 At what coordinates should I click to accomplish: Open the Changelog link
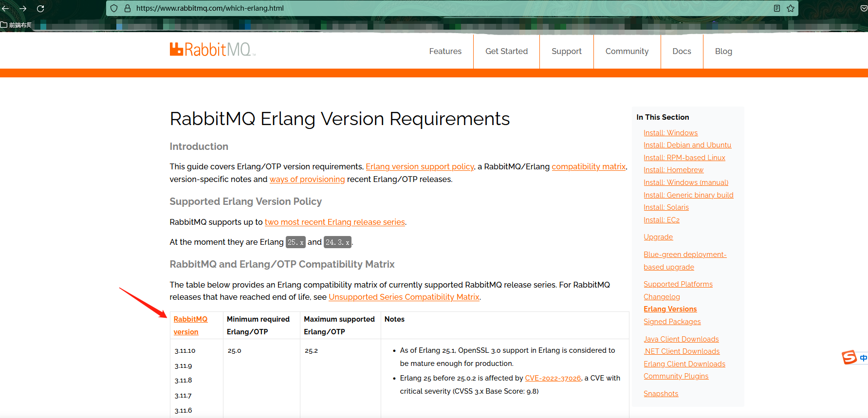pos(662,297)
